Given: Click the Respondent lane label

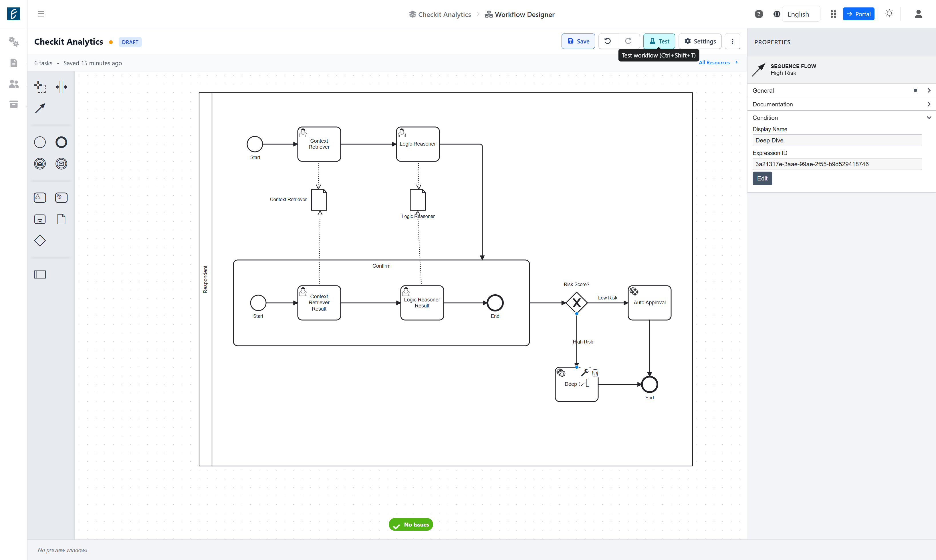Looking at the screenshot, I should click(205, 279).
